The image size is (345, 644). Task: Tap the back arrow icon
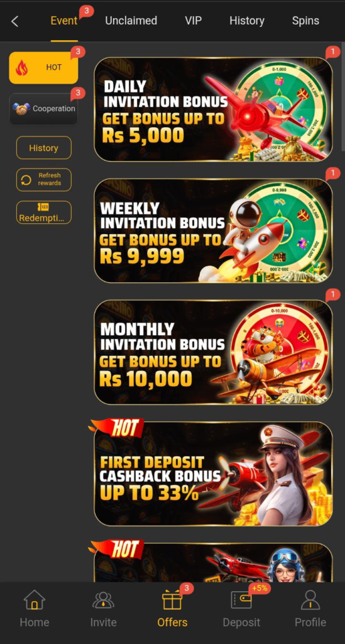[15, 21]
